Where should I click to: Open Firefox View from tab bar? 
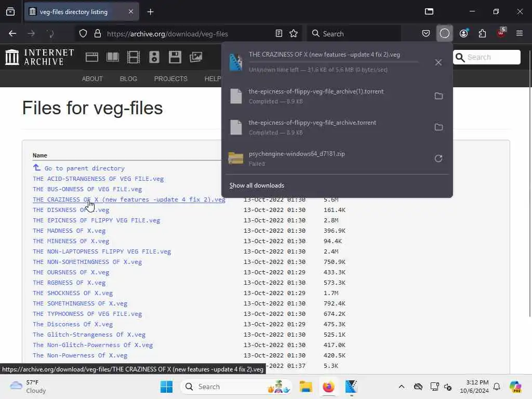pos(10,12)
